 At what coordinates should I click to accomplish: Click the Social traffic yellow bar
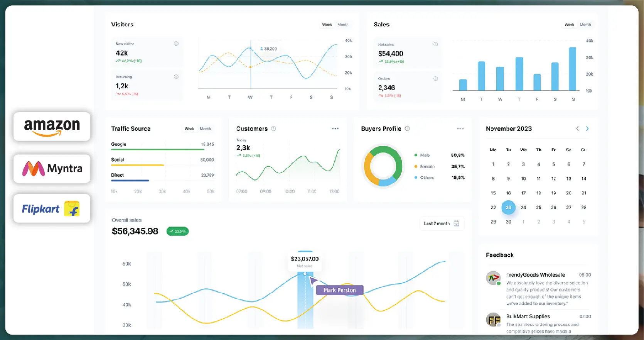pyautogui.click(x=138, y=165)
